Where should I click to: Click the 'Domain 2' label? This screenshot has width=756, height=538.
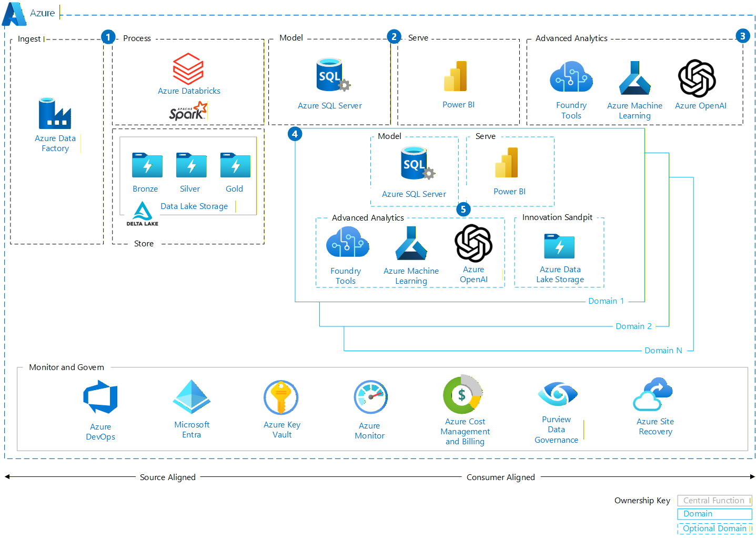(633, 326)
